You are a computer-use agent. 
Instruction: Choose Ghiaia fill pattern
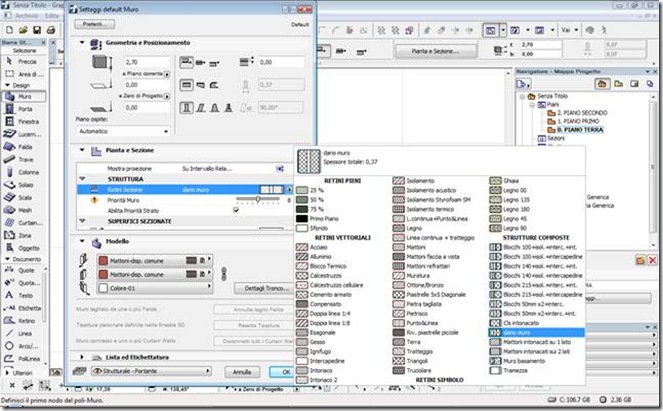(x=504, y=181)
